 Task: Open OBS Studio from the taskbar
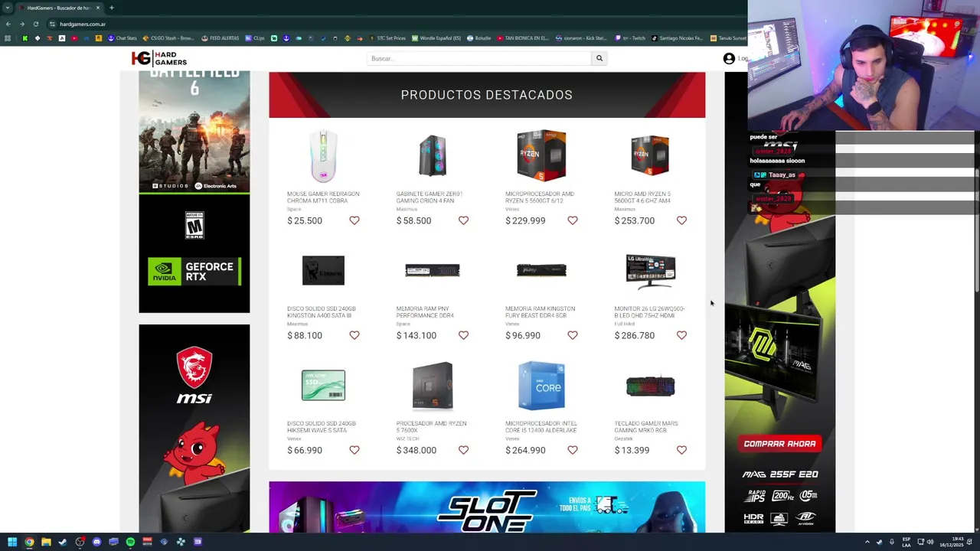coord(80,542)
